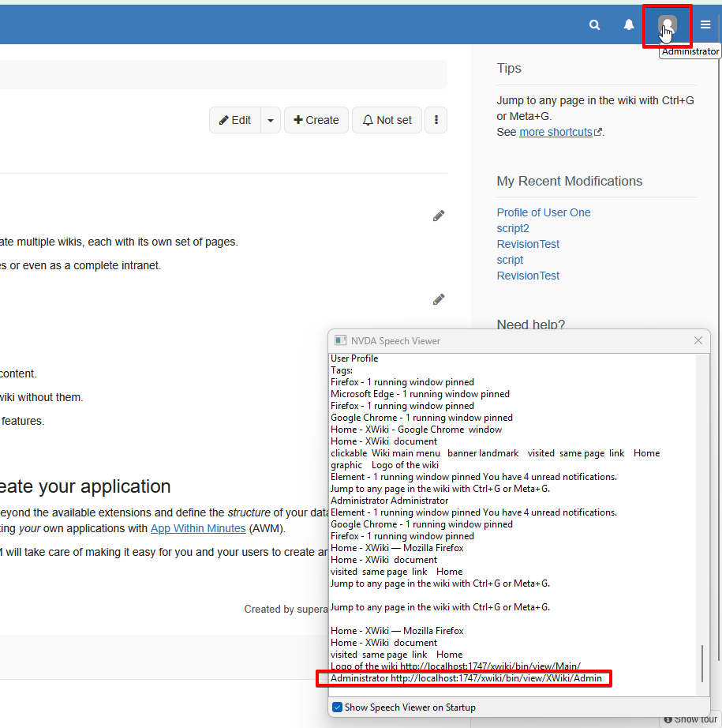Click the Create page button
Image resolution: width=722 pixels, height=728 pixels.
[x=316, y=120]
